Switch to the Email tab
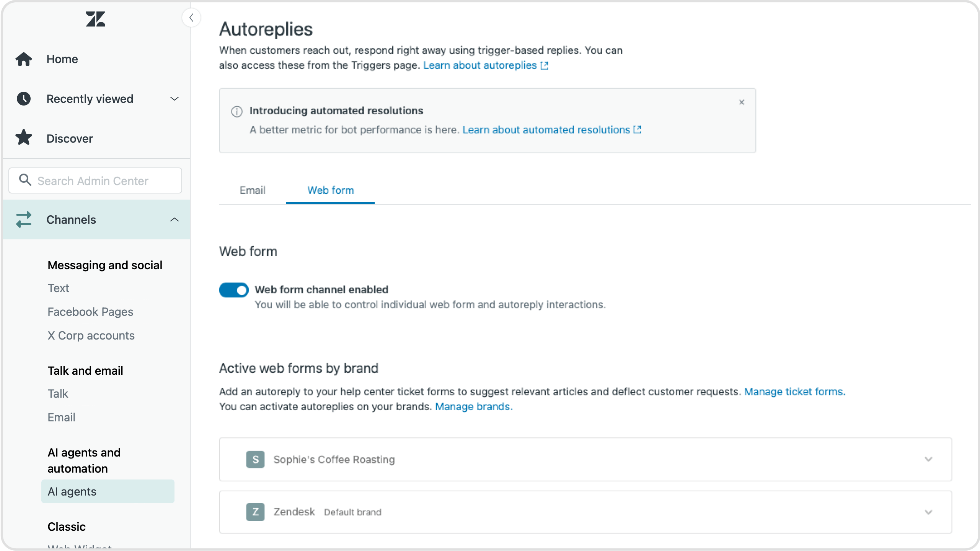The image size is (980, 551). [252, 190]
